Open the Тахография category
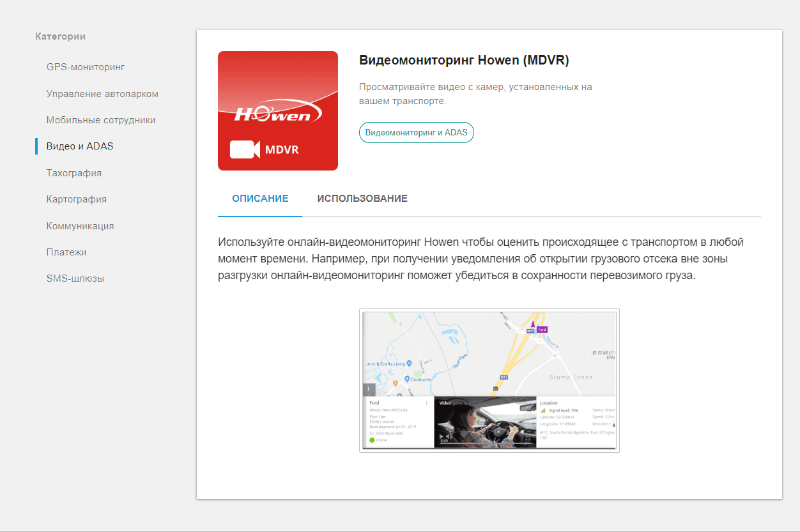Viewport: 800px width, 532px height. (x=74, y=173)
